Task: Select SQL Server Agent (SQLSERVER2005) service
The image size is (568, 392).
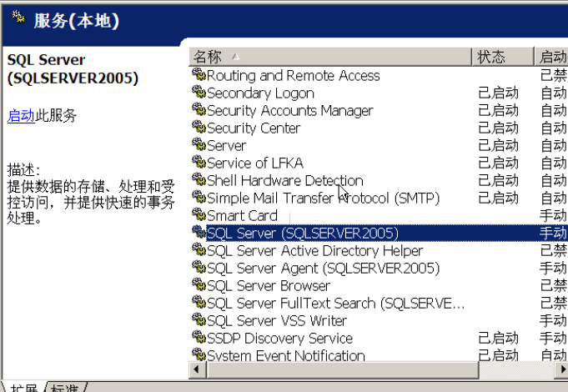Action: point(323,268)
